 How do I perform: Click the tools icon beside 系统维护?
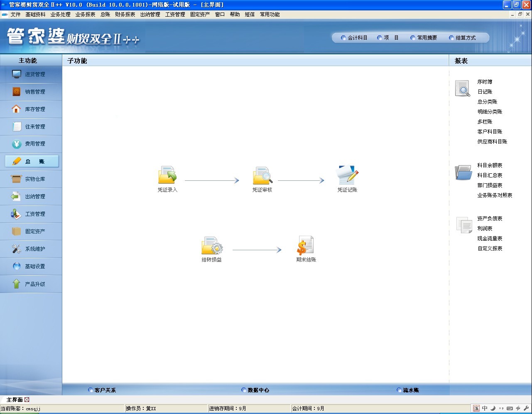[x=17, y=249]
